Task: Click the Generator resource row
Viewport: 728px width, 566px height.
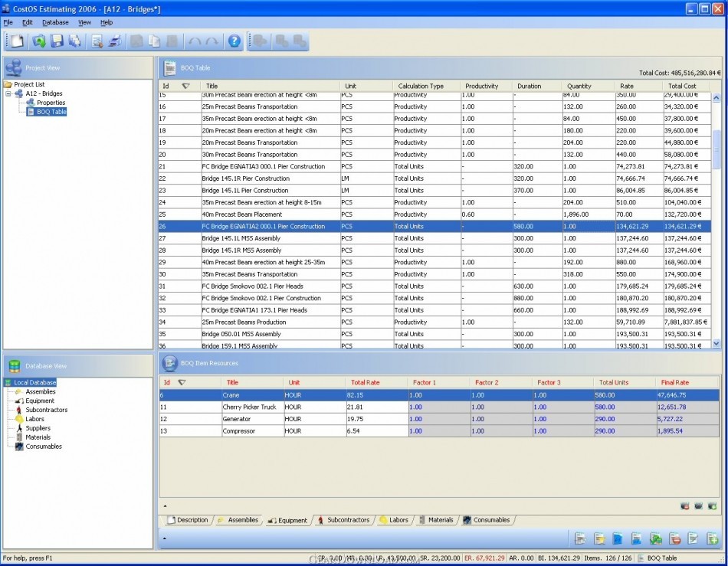Action: tap(439, 419)
